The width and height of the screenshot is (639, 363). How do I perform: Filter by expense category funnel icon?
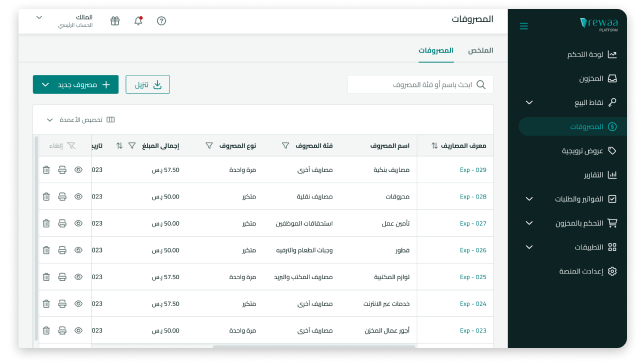(286, 145)
